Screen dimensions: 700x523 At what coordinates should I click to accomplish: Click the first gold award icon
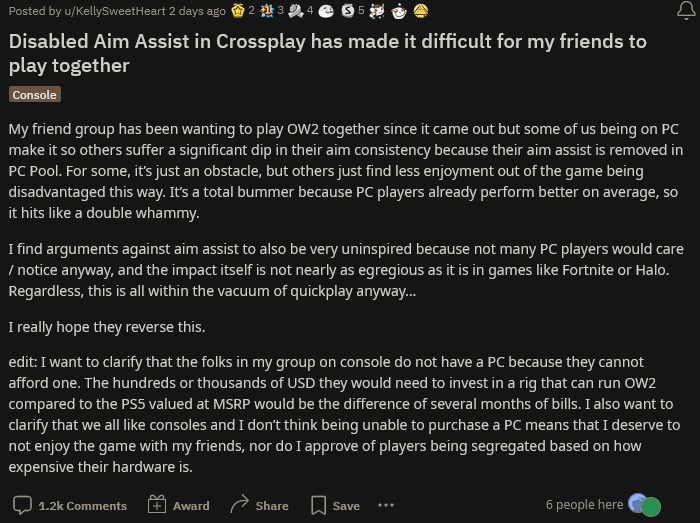[237, 11]
